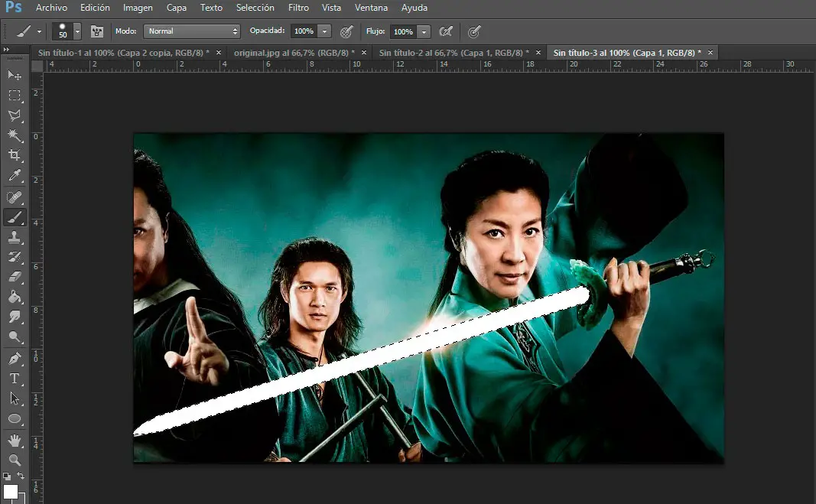Open the Vista menu
The height and width of the screenshot is (504, 816).
[331, 8]
